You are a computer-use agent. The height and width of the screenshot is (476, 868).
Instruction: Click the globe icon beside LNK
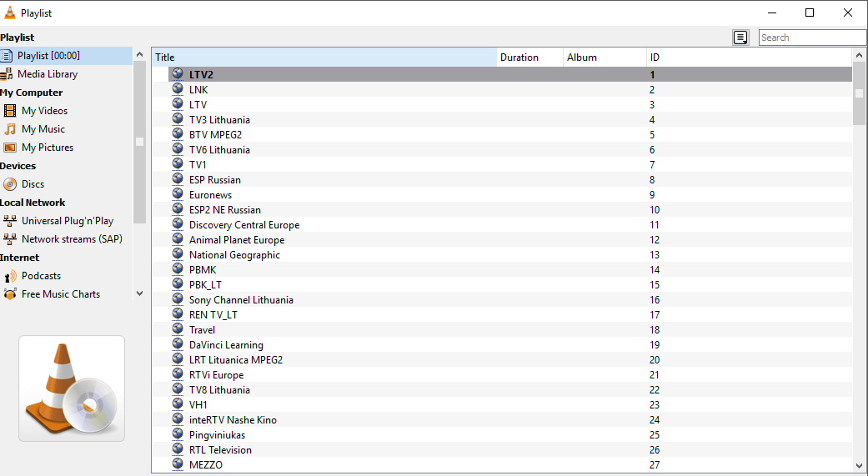(x=178, y=88)
